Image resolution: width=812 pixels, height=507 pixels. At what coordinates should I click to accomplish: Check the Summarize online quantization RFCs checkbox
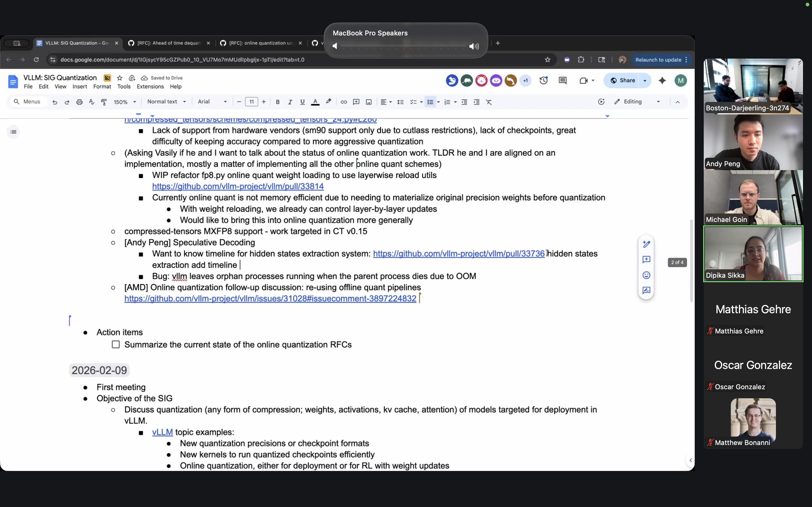(x=115, y=344)
